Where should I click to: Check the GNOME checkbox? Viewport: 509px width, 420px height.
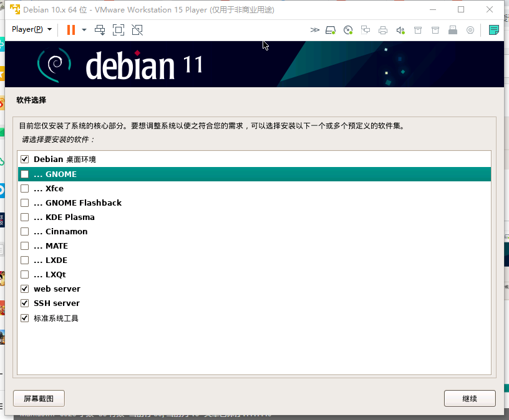(25, 174)
